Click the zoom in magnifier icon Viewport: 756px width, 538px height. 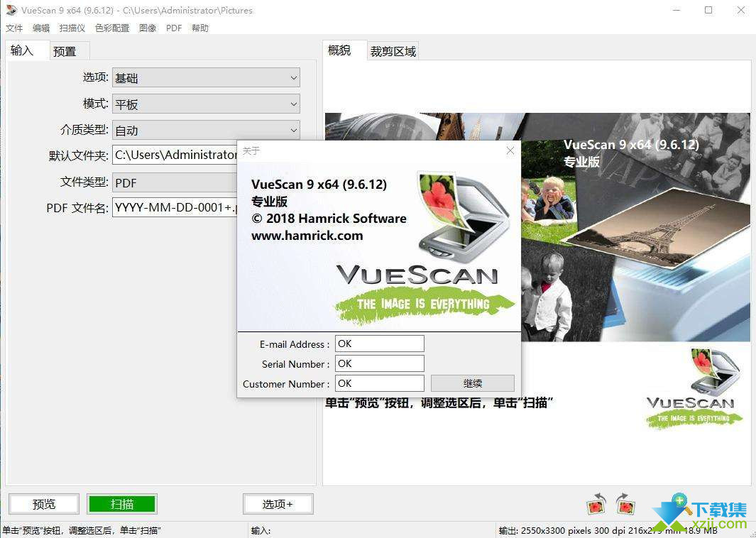pos(682,503)
